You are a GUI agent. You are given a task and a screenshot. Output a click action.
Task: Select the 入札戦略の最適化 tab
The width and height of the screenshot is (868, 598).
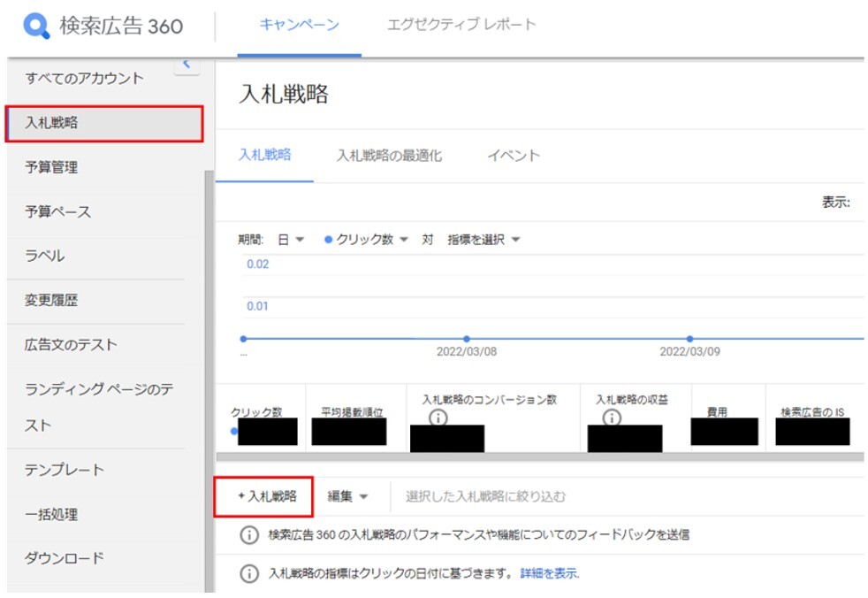click(389, 156)
